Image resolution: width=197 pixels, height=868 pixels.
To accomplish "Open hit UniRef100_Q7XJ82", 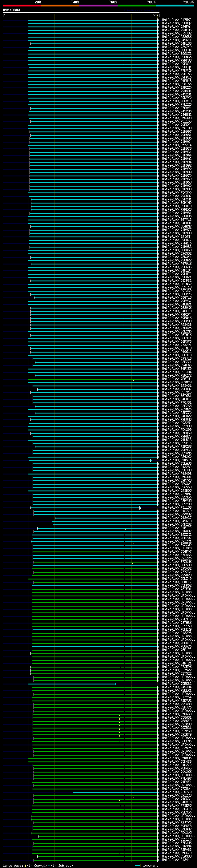I will coord(176,33).
